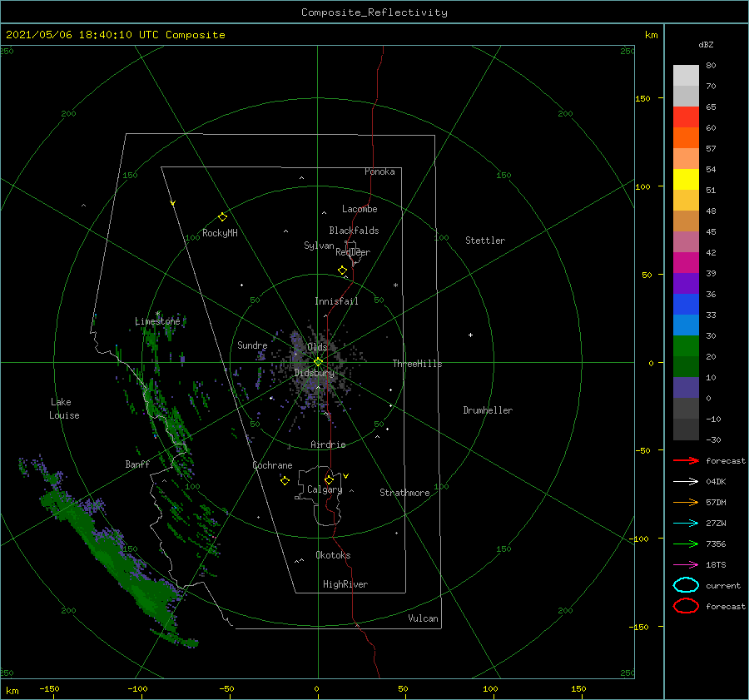Click the yellow diamond marker near RockyMH

222,217
